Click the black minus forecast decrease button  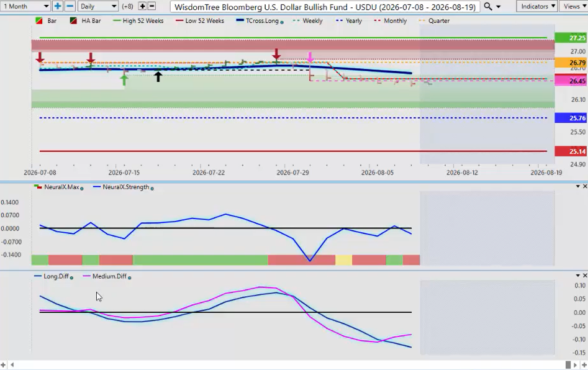[x=152, y=6]
